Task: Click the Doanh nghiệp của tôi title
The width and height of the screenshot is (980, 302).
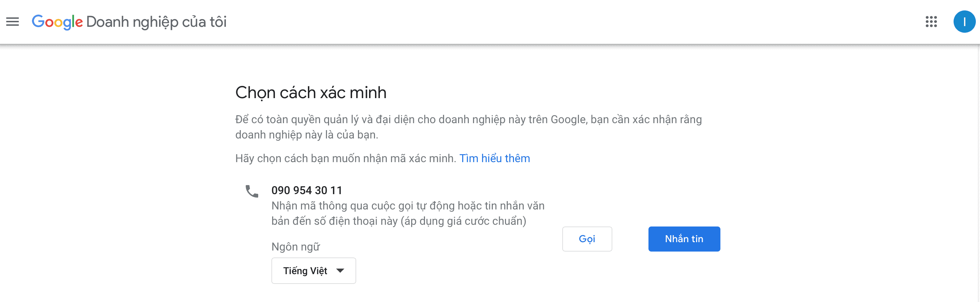Action: 156,22
